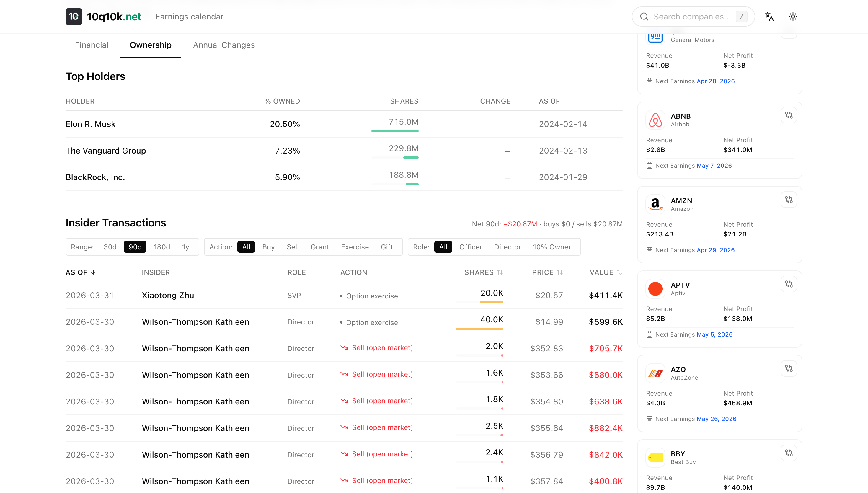Click the 10q10k logo icon

click(74, 16)
